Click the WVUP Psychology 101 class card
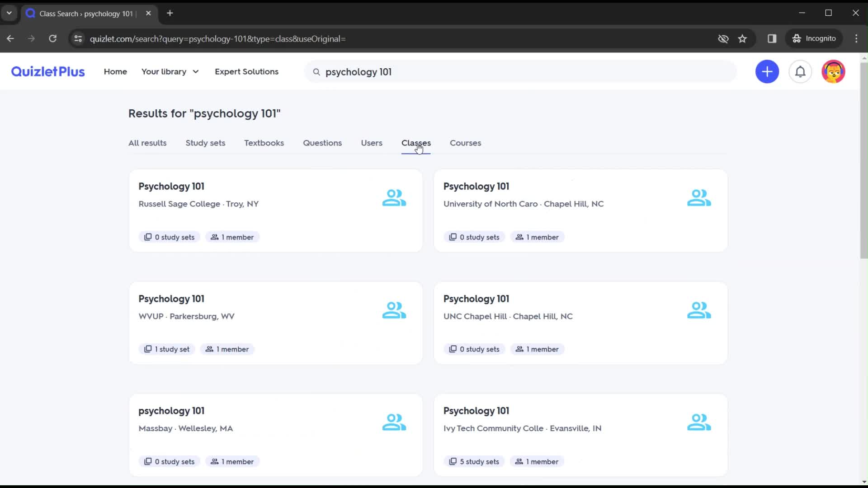 point(275,323)
